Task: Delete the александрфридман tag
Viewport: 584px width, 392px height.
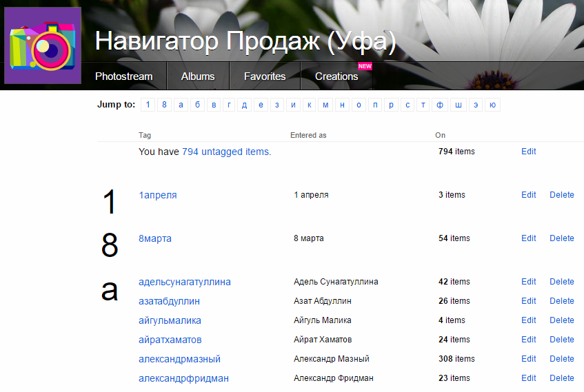Action: [561, 378]
